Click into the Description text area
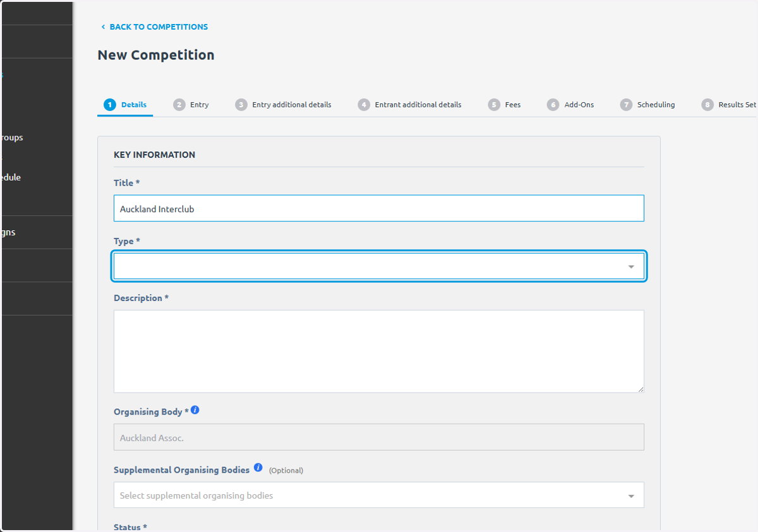Image resolution: width=758 pixels, height=532 pixels. click(x=379, y=352)
